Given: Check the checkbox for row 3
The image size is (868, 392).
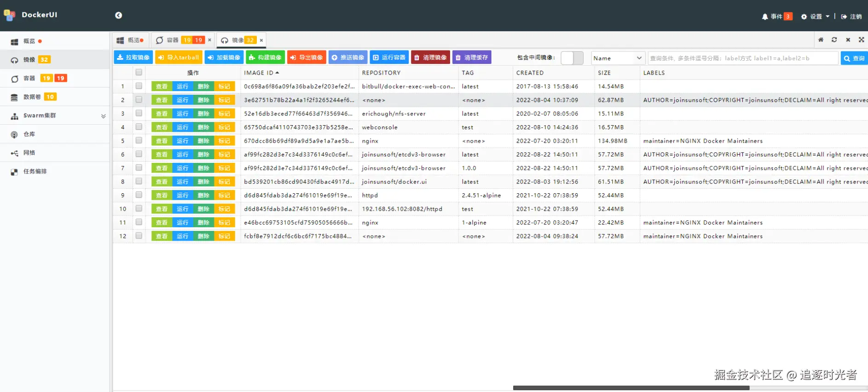Looking at the screenshot, I should pos(139,113).
